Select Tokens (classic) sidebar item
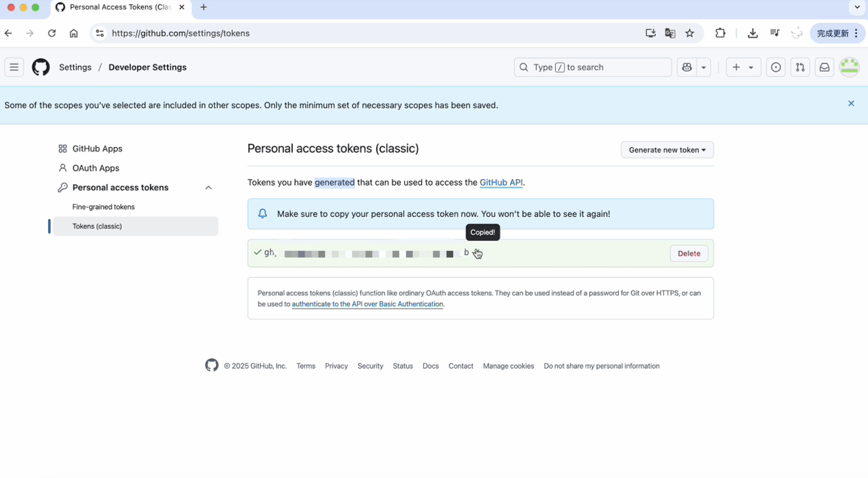 point(136,226)
